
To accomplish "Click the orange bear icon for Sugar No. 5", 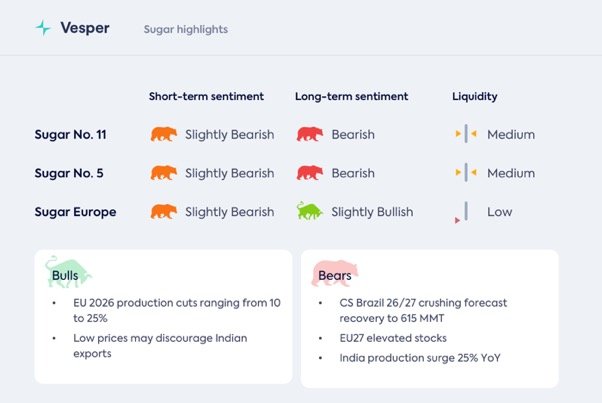I will (x=163, y=173).
